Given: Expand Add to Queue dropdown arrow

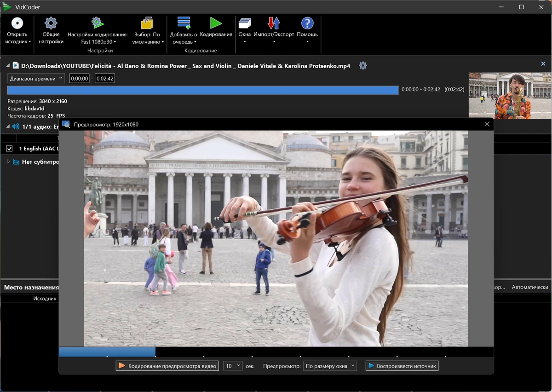Looking at the screenshot, I should point(196,42).
